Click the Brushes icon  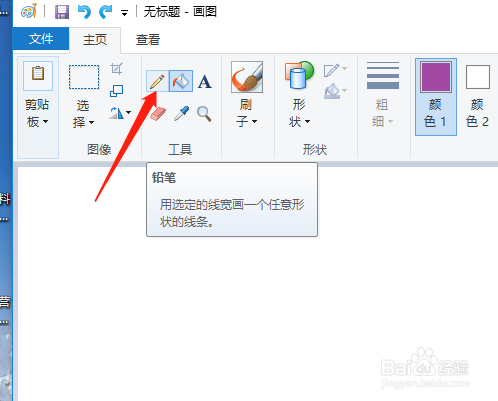(x=247, y=77)
